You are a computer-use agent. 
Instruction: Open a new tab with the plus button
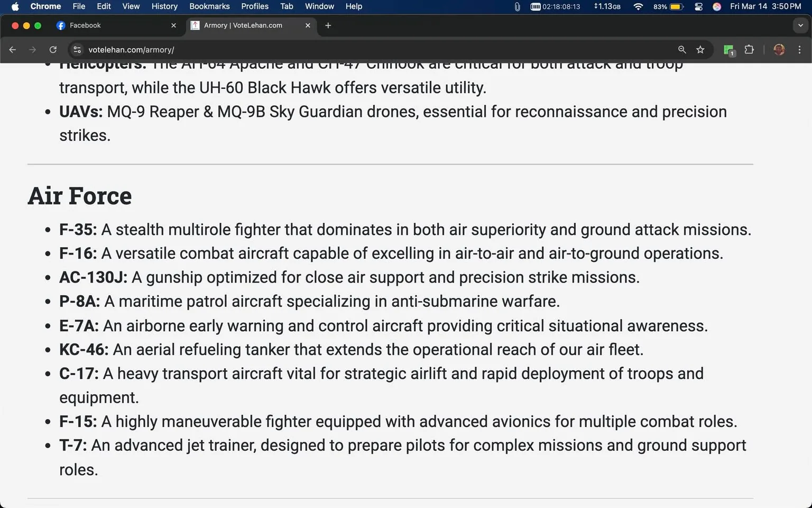328,25
